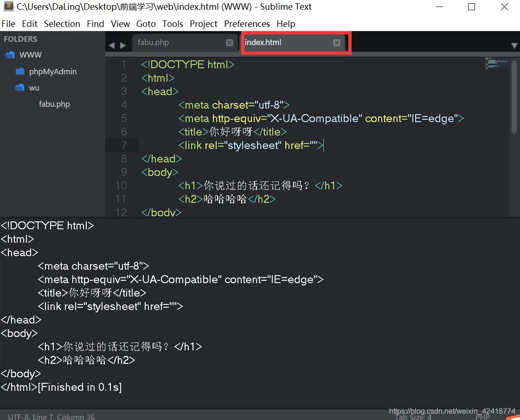Image resolution: width=520 pixels, height=420 pixels.
Task: Close the index.html tab
Action: point(336,42)
